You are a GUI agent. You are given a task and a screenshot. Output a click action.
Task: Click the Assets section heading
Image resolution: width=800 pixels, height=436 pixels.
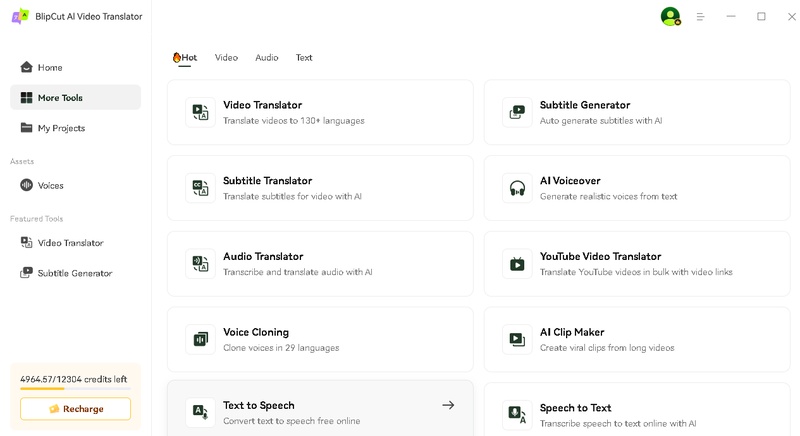click(22, 161)
